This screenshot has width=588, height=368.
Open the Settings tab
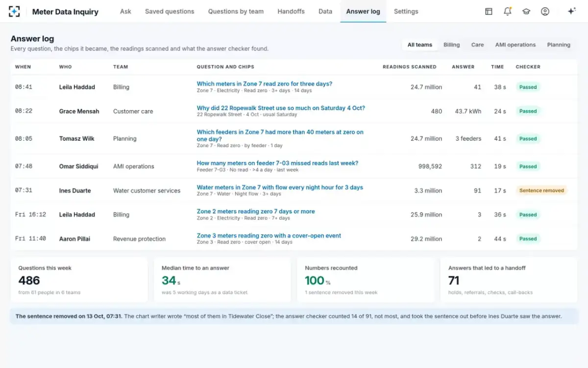pos(406,11)
